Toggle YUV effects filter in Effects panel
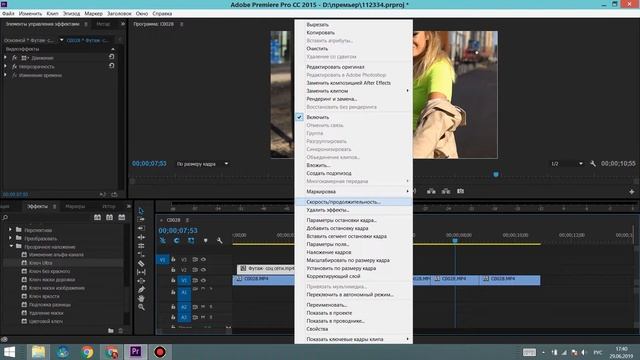640x360 pixels. pos(122,218)
